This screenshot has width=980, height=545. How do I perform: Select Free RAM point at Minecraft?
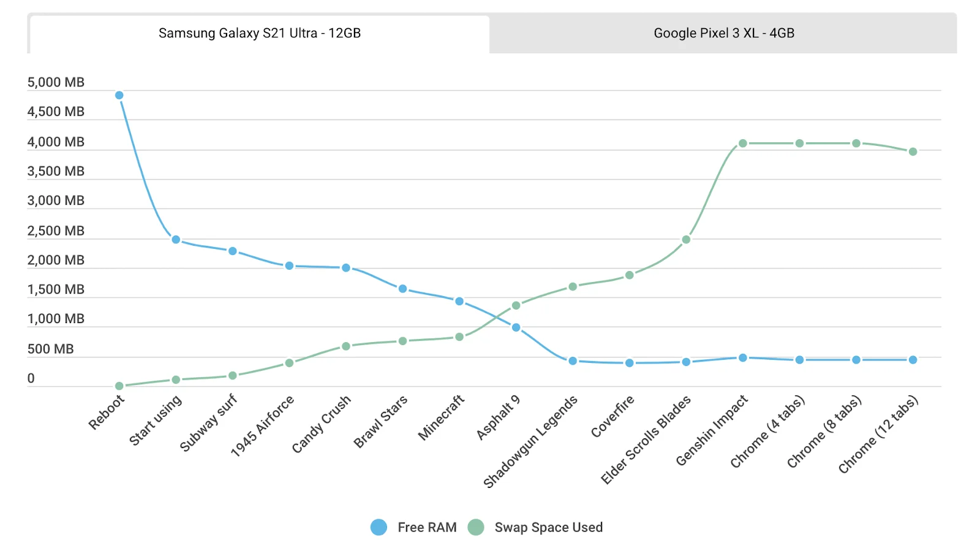coord(459,301)
